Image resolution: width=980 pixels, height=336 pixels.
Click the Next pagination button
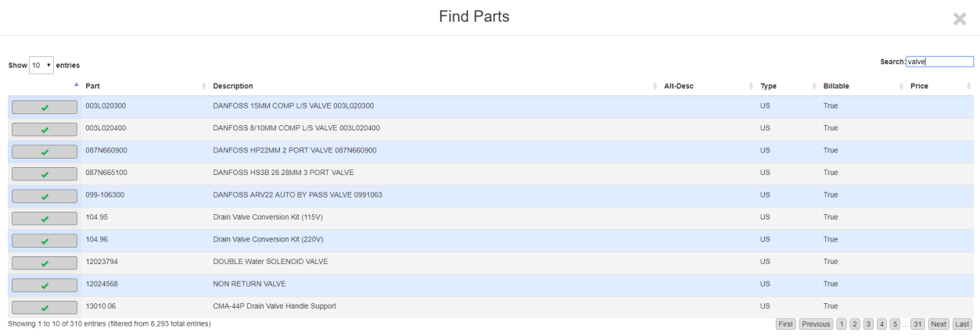[x=939, y=324]
